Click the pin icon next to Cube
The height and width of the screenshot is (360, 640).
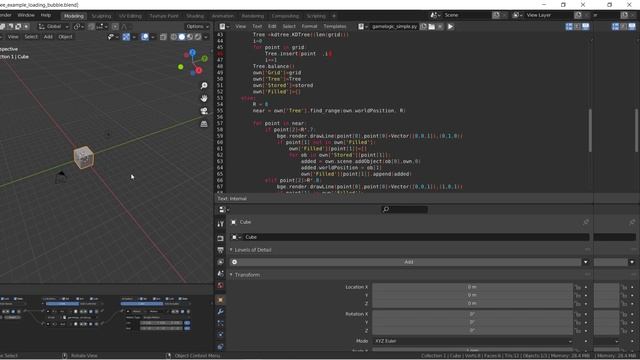(586, 222)
